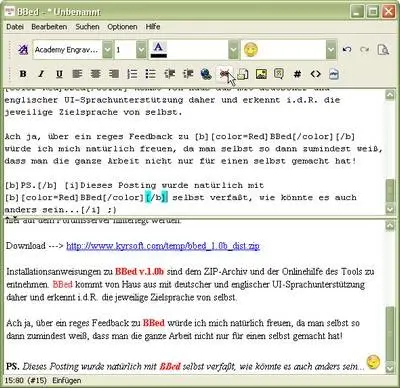Align text left
This screenshot has height=388, width=400.
pyautogui.click(x=77, y=74)
